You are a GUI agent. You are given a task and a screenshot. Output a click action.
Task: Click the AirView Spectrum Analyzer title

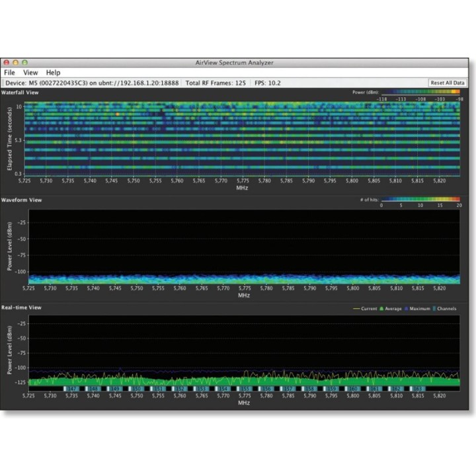(234, 63)
